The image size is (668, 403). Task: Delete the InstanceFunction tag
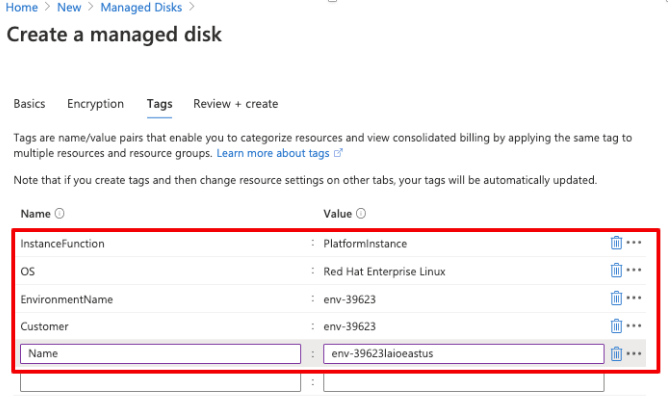click(616, 243)
